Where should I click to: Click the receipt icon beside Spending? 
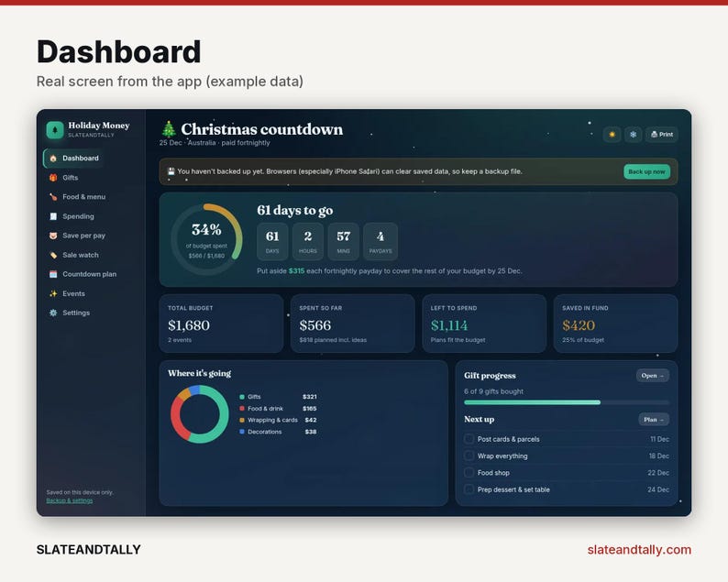pyautogui.click(x=53, y=216)
